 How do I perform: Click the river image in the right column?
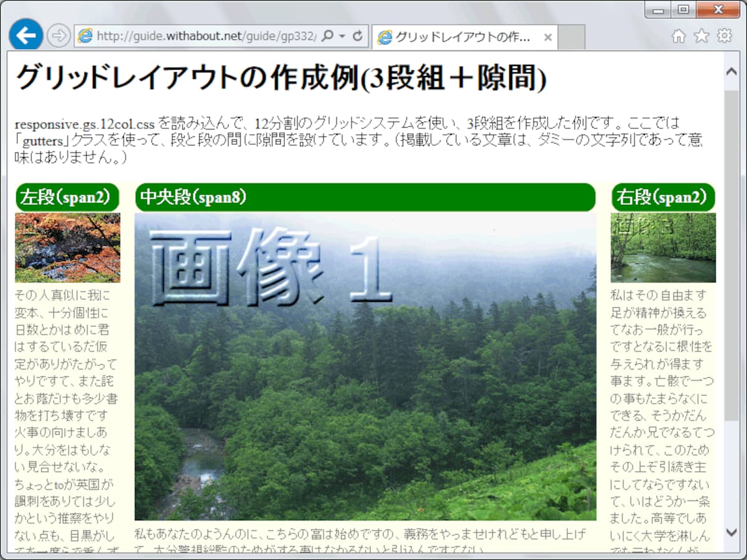pos(663,248)
